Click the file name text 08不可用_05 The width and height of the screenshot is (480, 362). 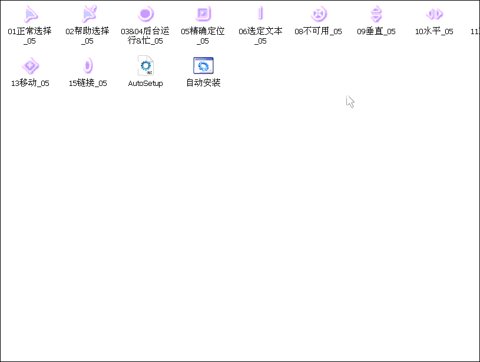[x=318, y=31]
